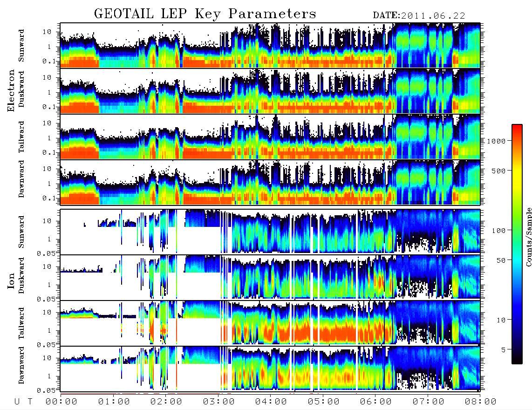Click the 03:00 time tick label
532x410 pixels.
tap(219, 402)
